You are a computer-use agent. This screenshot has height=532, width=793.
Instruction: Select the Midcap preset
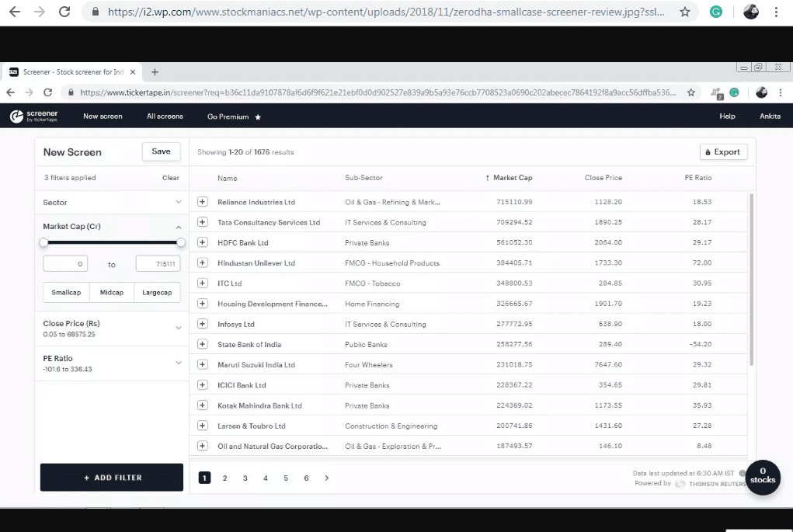[112, 292]
